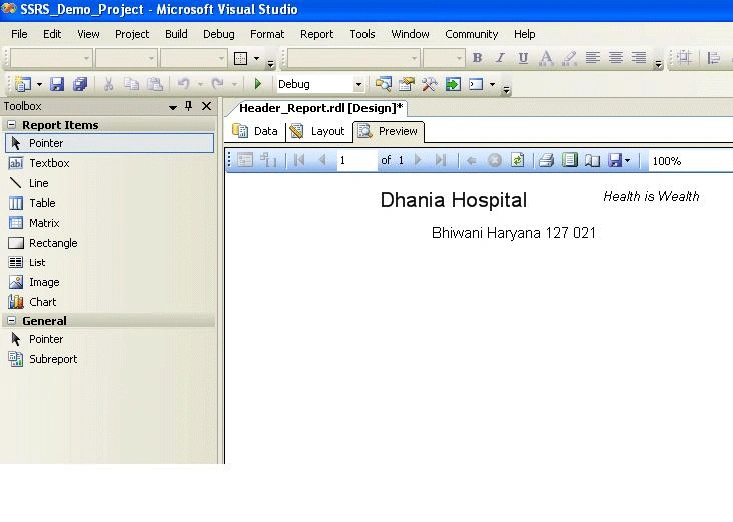
Task: Click the Background Color highlighter icon
Action: click(x=569, y=58)
